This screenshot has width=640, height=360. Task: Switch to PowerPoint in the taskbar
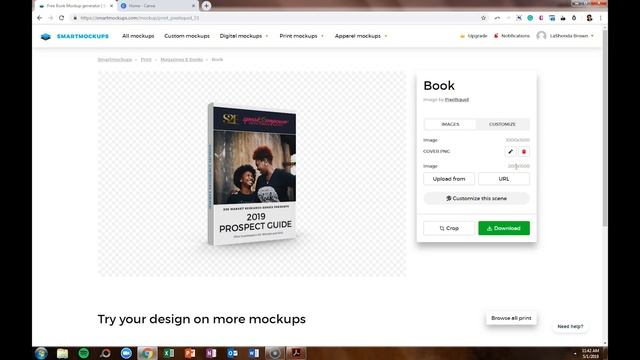tap(190, 353)
